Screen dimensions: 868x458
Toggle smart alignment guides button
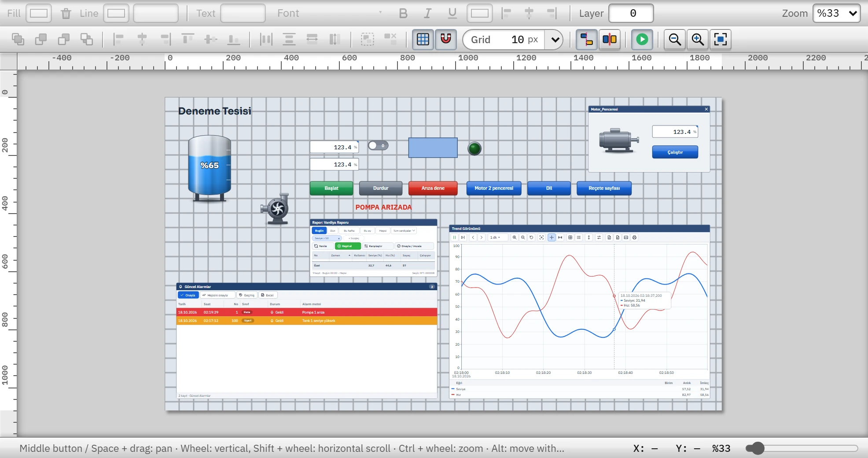coord(587,39)
